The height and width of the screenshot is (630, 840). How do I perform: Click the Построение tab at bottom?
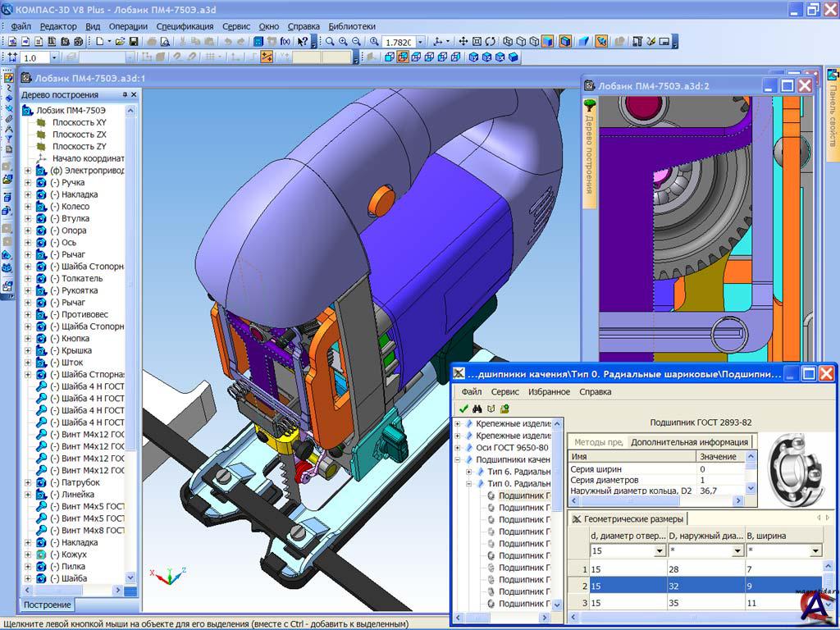pos(46,605)
